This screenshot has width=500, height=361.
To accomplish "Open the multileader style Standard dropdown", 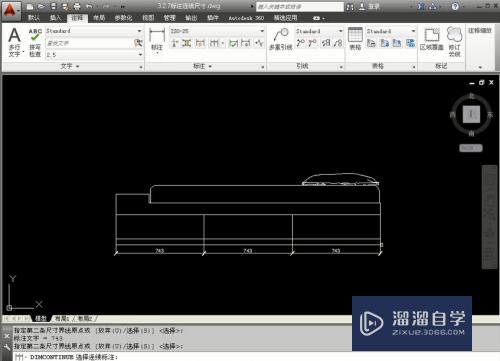I will click(340, 31).
